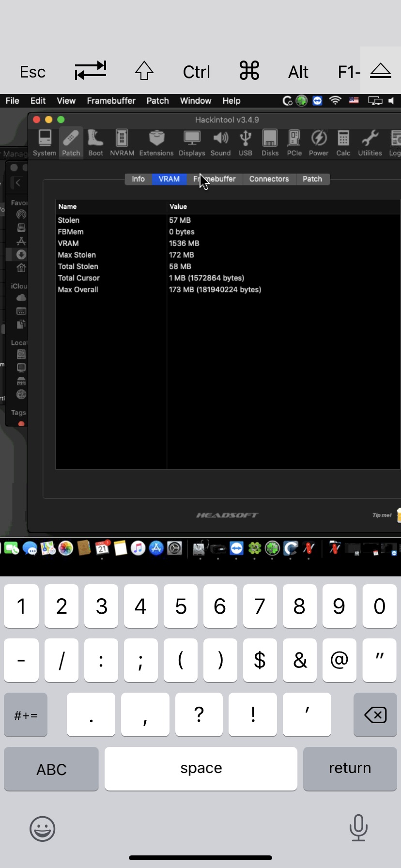Click the Value column header
Viewport: 401px width, 868px height.
283,206
